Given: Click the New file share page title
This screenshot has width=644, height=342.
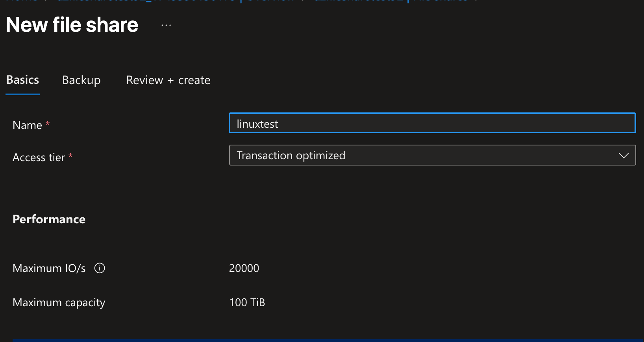Looking at the screenshot, I should [x=71, y=25].
